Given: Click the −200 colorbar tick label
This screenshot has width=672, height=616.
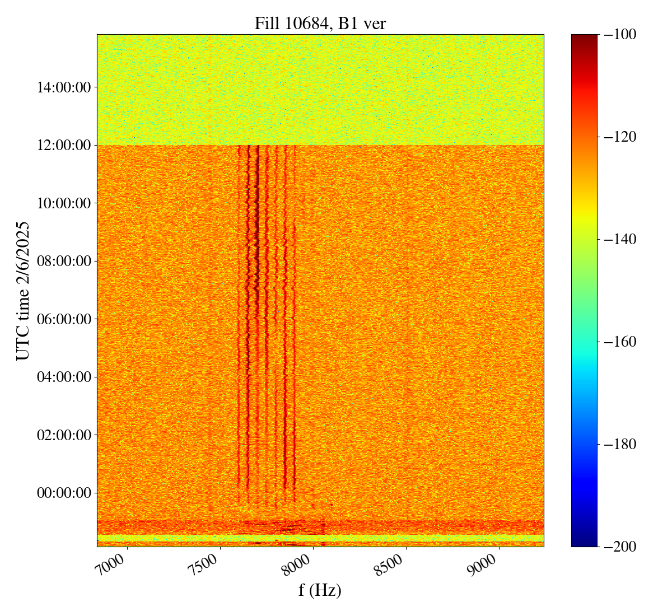Looking at the screenshot, I should pos(620,547).
